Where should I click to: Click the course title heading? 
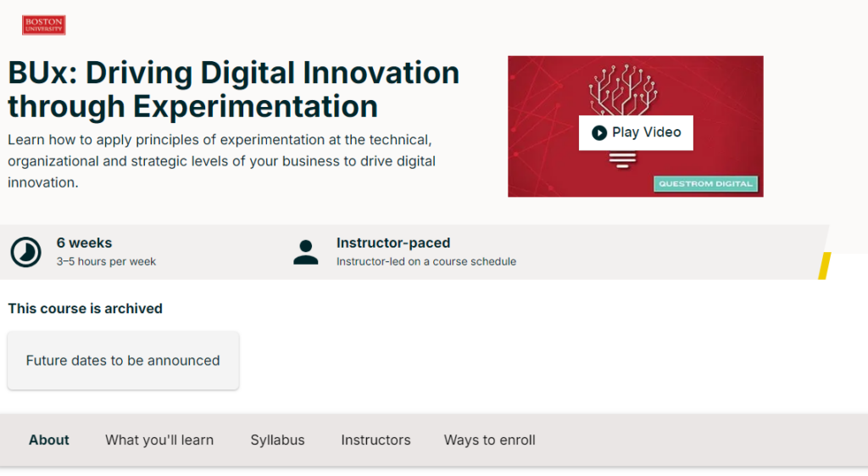234,89
